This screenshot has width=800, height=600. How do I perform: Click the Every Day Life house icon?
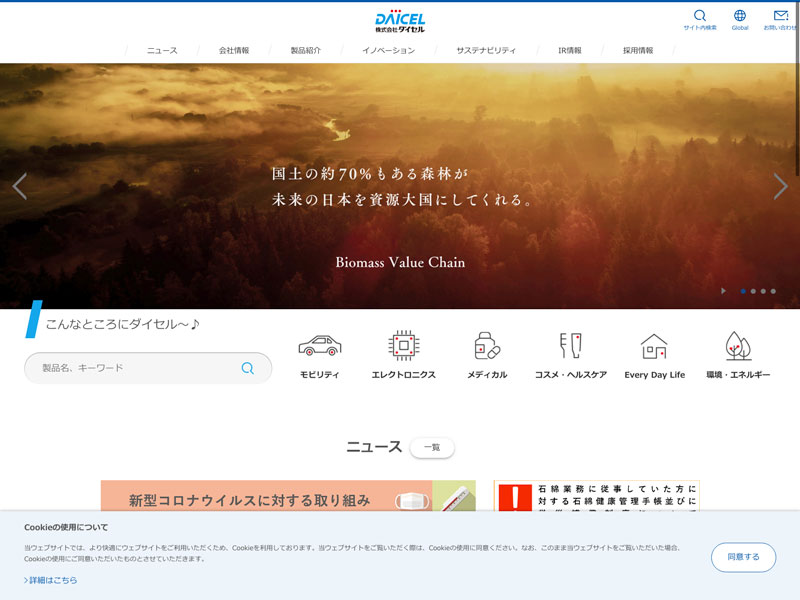click(654, 346)
